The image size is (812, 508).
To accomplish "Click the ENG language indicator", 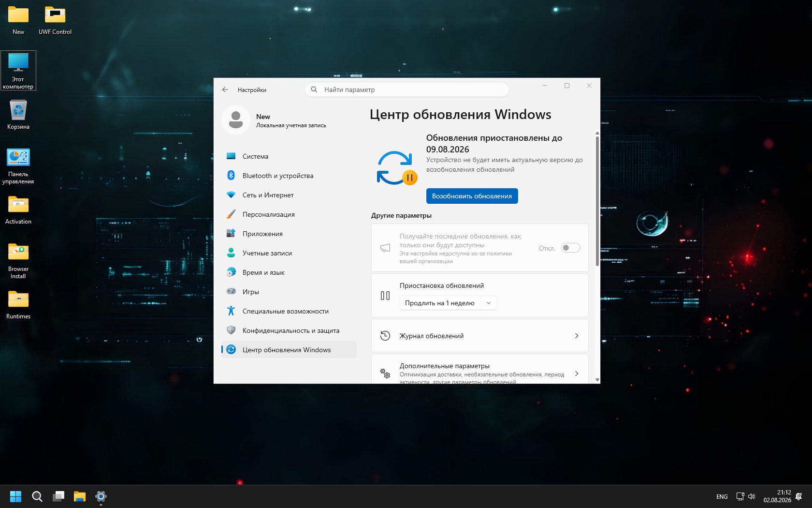I will 722,497.
